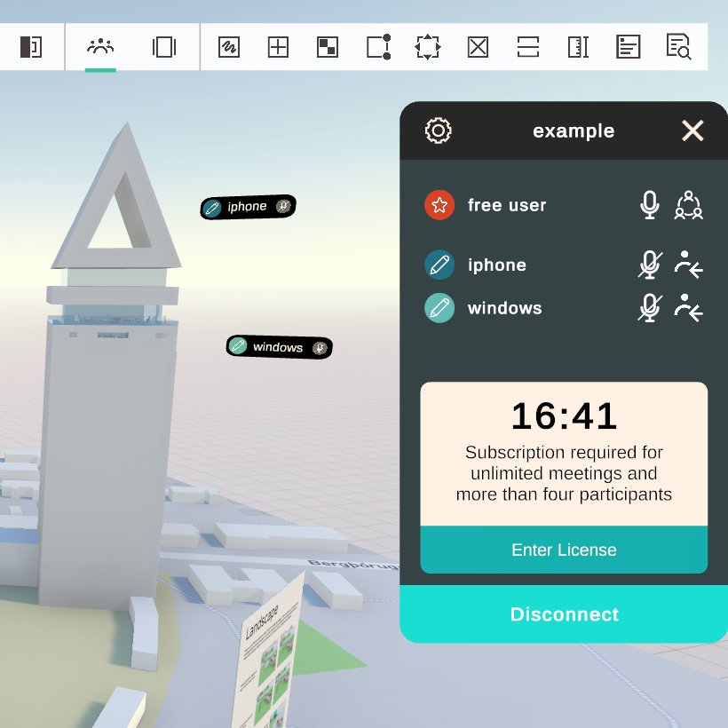
Task: Select the Landscape poster board
Action: tap(268, 654)
